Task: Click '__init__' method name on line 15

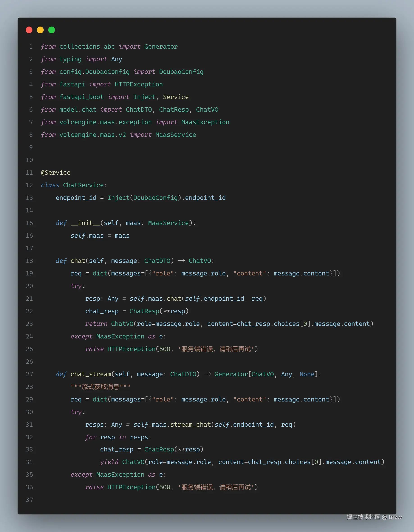Action: [85, 223]
